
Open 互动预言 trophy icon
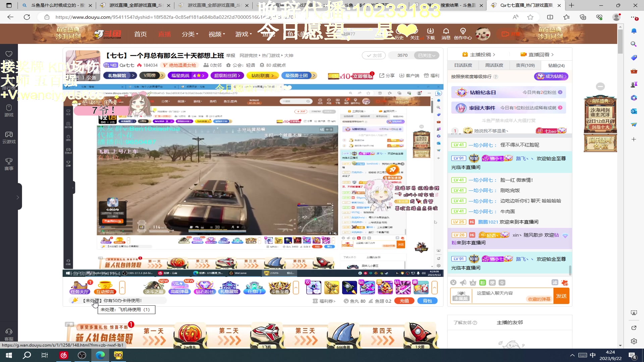point(105,288)
